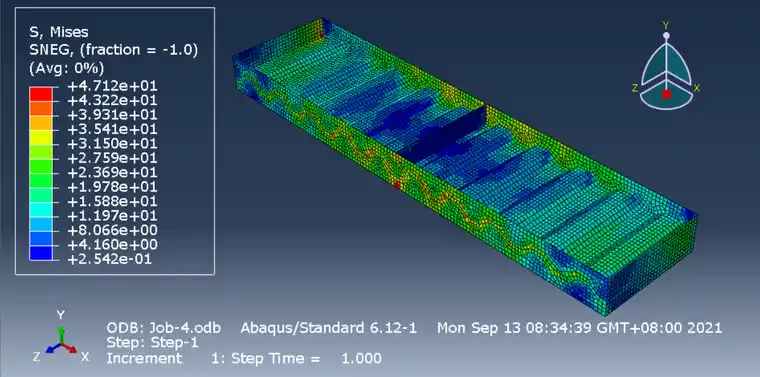Viewport: 760px width, 377px height.
Task: Click the 'SNEG, (fraction = -1.0)' legend line
Action: 113,50
